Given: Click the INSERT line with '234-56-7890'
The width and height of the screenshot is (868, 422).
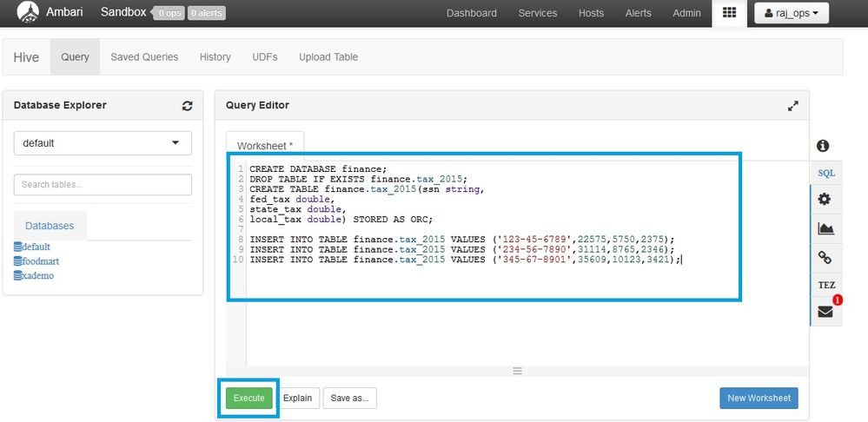Looking at the screenshot, I should click(x=462, y=249).
